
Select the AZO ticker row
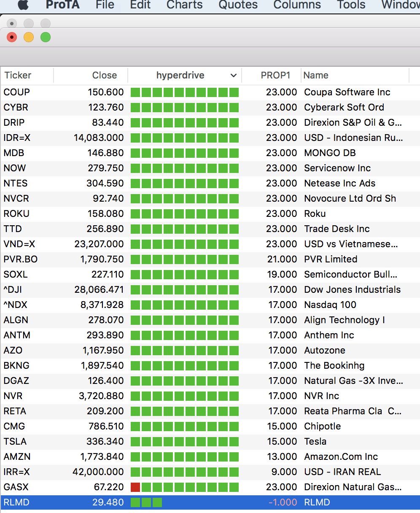click(x=210, y=351)
